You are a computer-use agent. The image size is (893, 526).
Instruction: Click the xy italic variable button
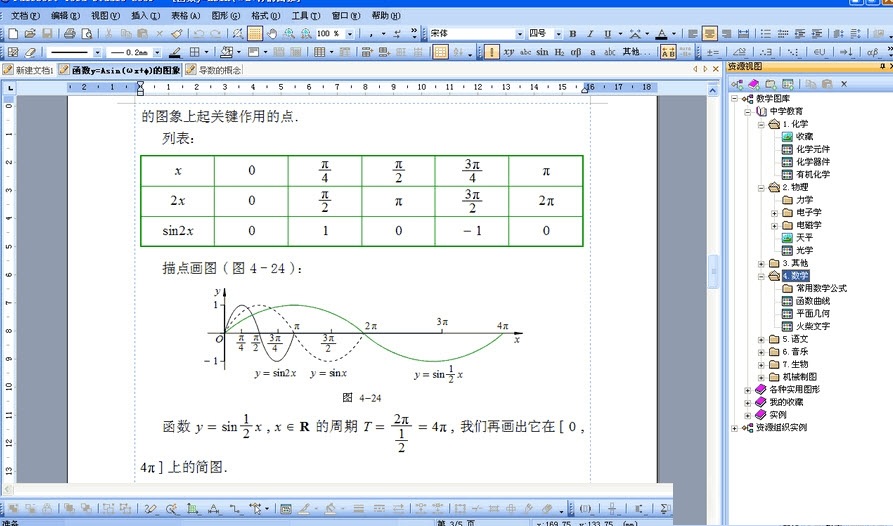pyautogui.click(x=509, y=52)
